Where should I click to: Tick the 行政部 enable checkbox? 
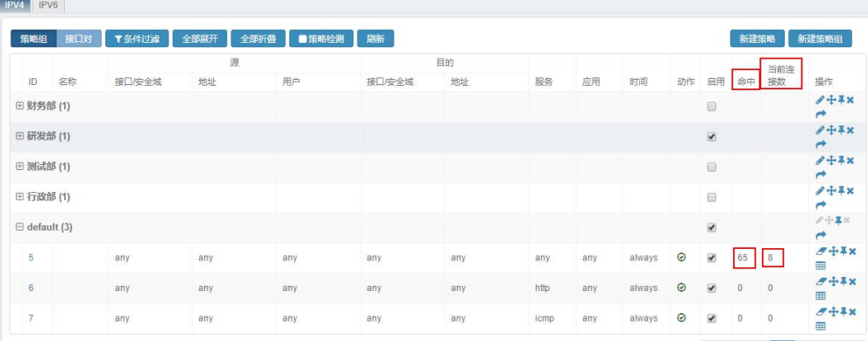712,197
